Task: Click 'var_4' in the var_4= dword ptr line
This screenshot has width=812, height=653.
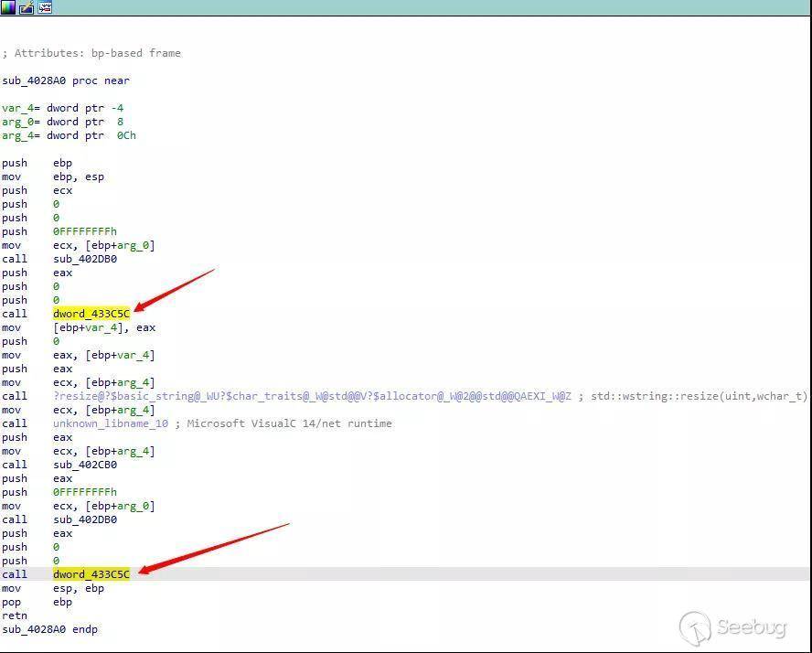Action: coord(17,108)
